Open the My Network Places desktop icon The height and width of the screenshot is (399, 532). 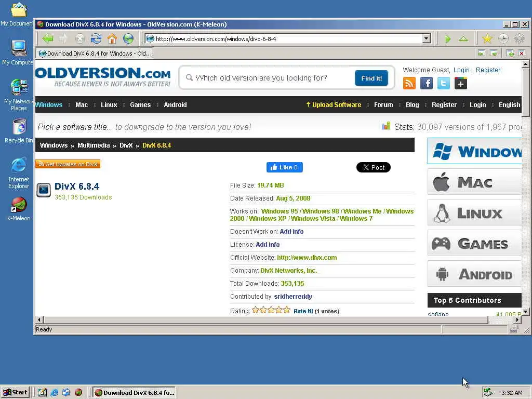[x=19, y=95]
